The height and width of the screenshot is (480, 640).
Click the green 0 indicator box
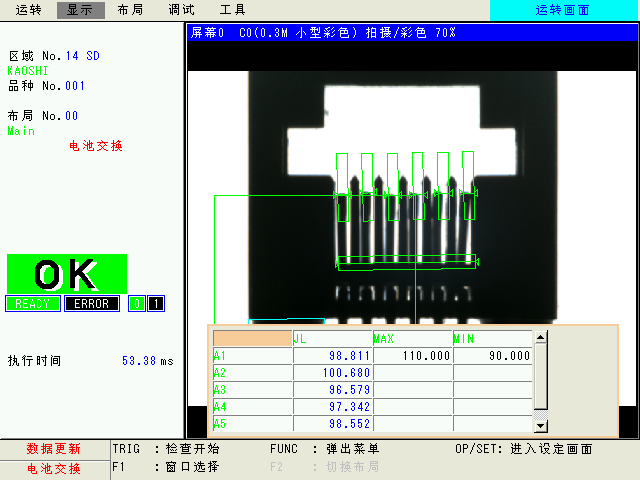pyautogui.click(x=137, y=304)
